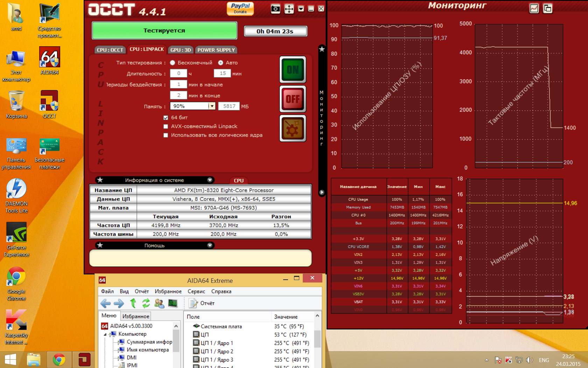588x368 pixels.
Task: Click the arrow button below vertical Мониторинг strip
Action: coord(322,192)
